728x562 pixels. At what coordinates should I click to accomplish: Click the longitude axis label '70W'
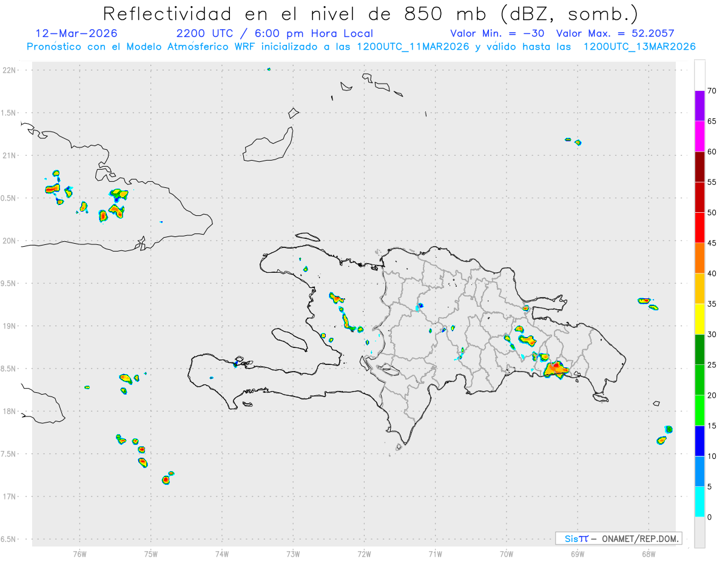[x=507, y=554]
